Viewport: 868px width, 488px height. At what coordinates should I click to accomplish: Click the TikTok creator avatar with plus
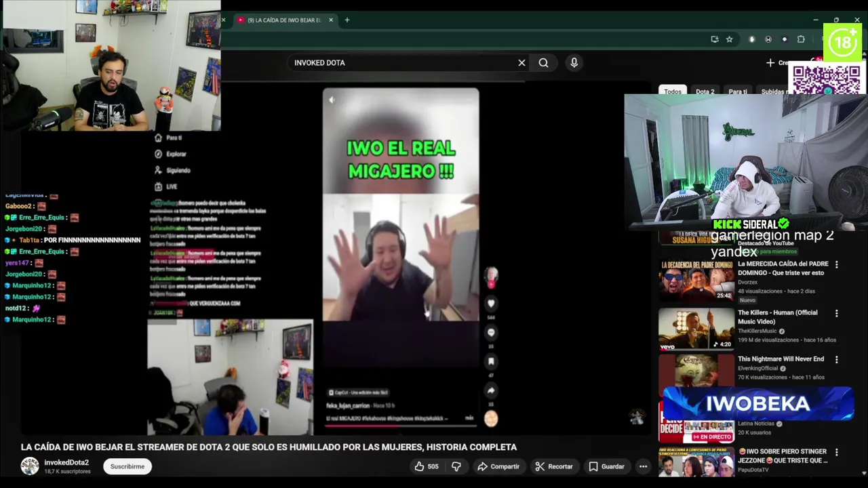coord(491,276)
